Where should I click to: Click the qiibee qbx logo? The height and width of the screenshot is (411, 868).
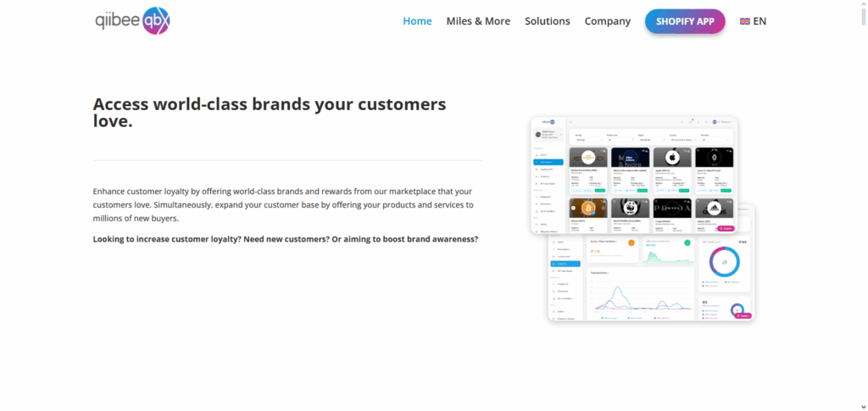pos(133,21)
